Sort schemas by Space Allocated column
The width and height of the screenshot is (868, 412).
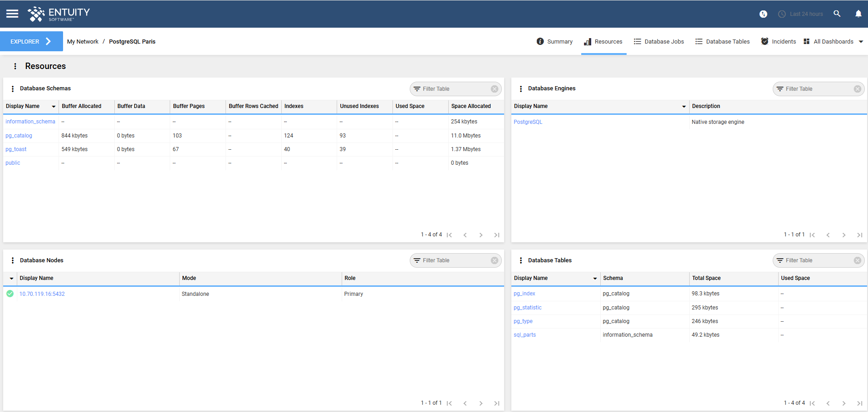[471, 106]
